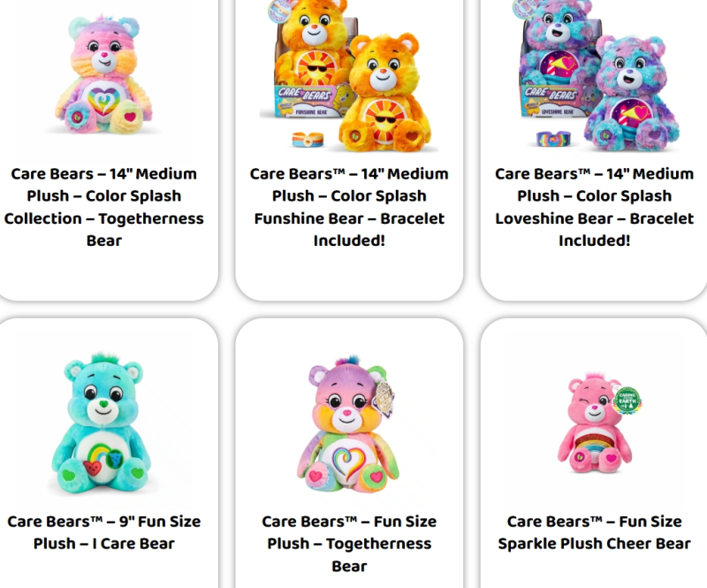Click the Funshine Bear boxed packaging
Image resolution: width=707 pixels, height=588 pixels.
pyautogui.click(x=308, y=63)
